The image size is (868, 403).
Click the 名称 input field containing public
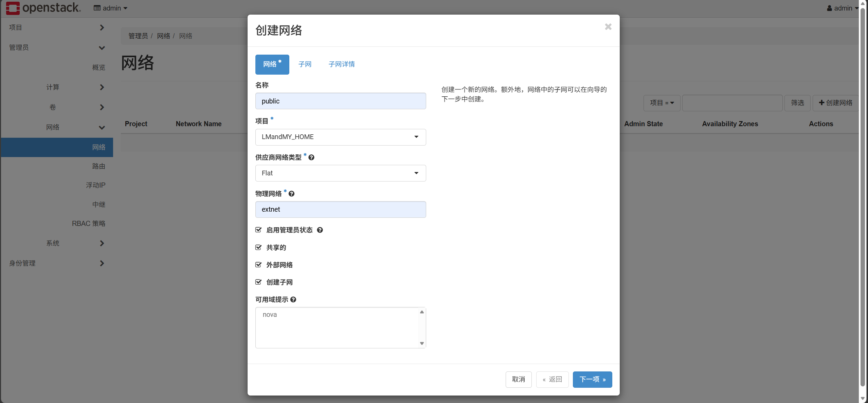pyautogui.click(x=341, y=101)
